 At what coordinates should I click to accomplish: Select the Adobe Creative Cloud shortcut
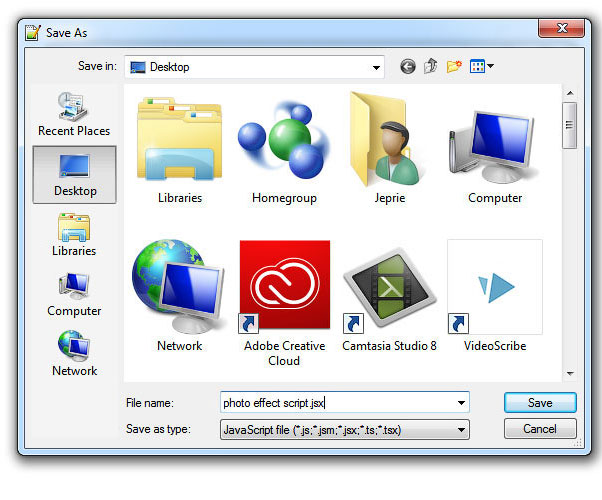[x=284, y=303]
